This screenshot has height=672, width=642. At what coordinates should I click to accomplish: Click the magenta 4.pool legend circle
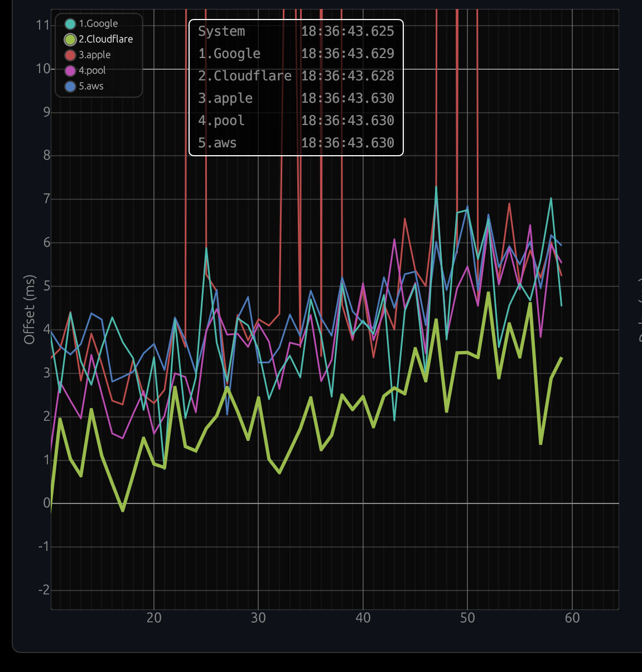[70, 70]
